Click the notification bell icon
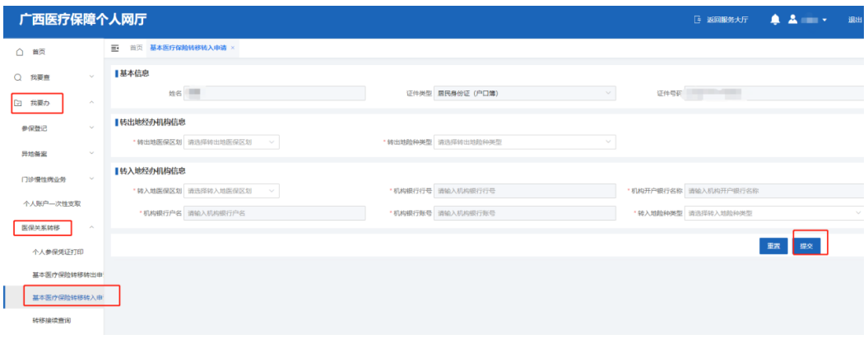868x344 pixels. (775, 20)
